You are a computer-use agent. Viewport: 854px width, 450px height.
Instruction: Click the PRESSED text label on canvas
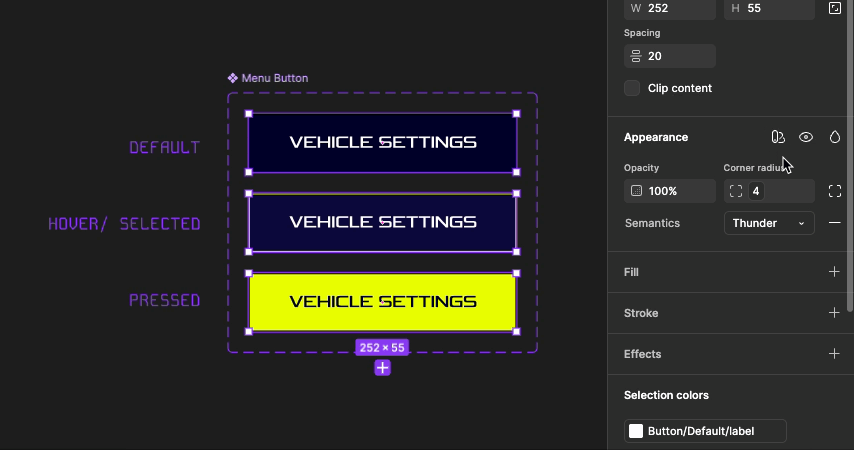(164, 300)
